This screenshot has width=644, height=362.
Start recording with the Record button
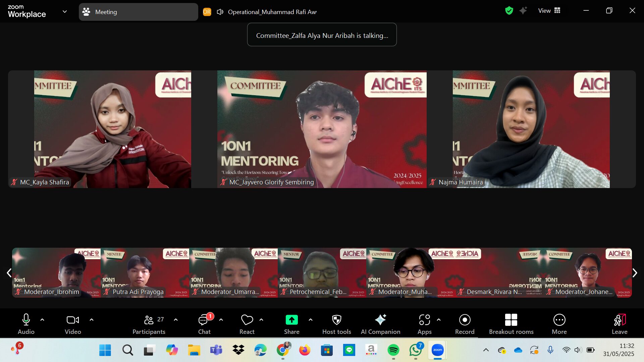(x=465, y=324)
